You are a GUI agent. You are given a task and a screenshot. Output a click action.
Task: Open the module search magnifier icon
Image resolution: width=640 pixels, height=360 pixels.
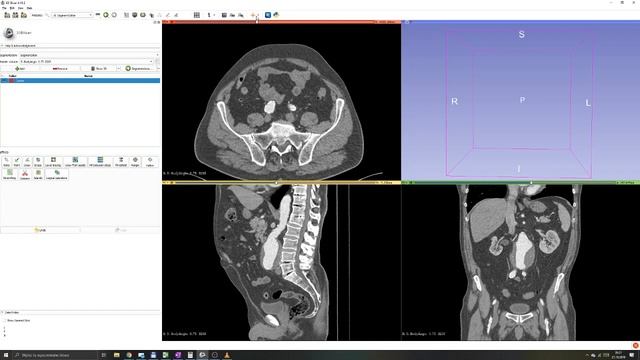[x=47, y=15]
